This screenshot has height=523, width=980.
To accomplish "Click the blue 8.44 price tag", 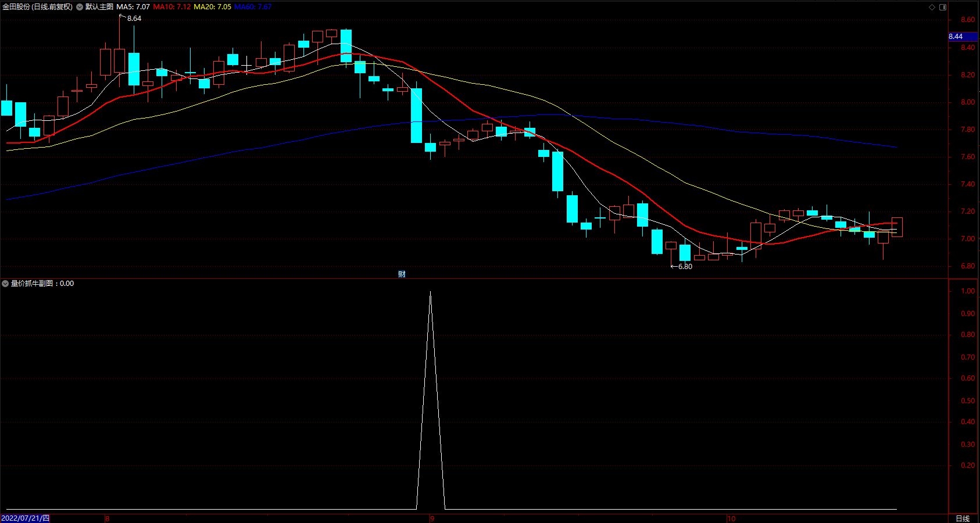I will coord(963,37).
